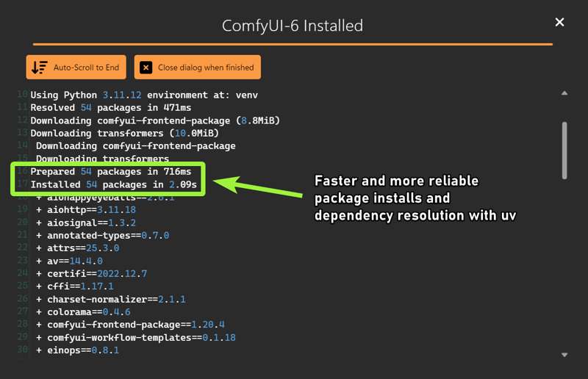Click the 'Prepared 54 packages in 716ms' line

coord(110,171)
